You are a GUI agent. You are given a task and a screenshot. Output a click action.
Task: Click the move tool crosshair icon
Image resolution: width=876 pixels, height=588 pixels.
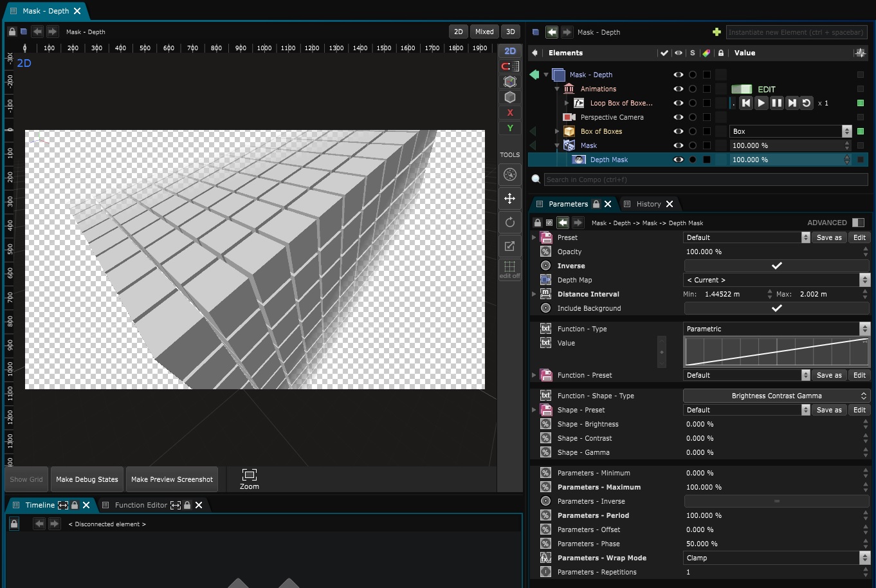[x=510, y=199]
